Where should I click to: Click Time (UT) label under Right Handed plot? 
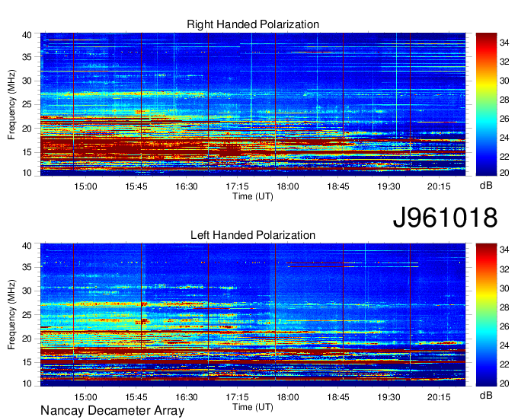(253, 196)
